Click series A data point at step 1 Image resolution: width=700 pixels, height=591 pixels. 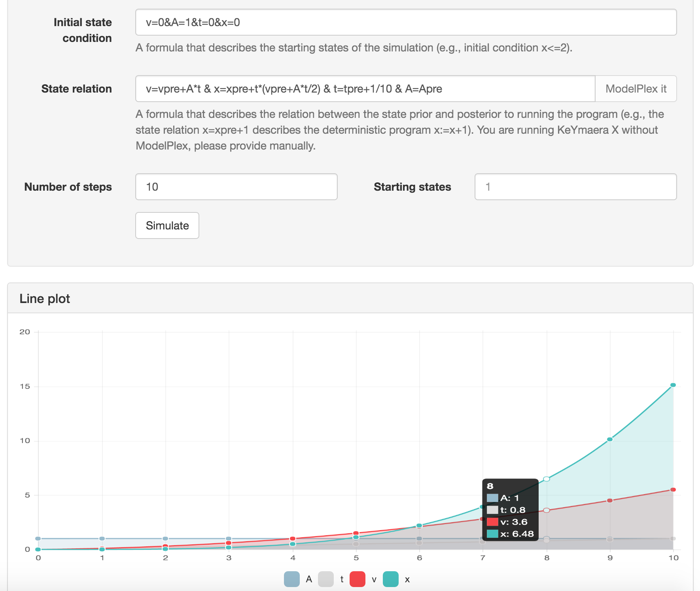pos(102,539)
